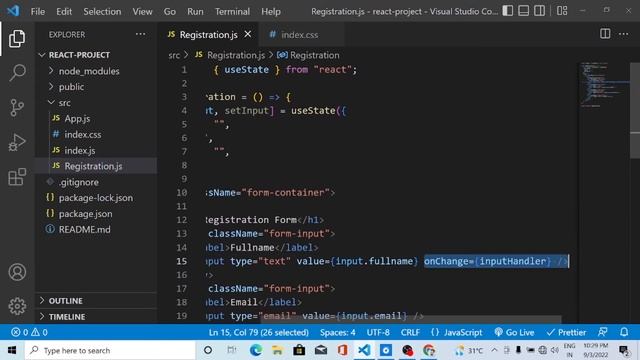Open package.json file
The height and width of the screenshot is (360, 640).
[96, 213]
